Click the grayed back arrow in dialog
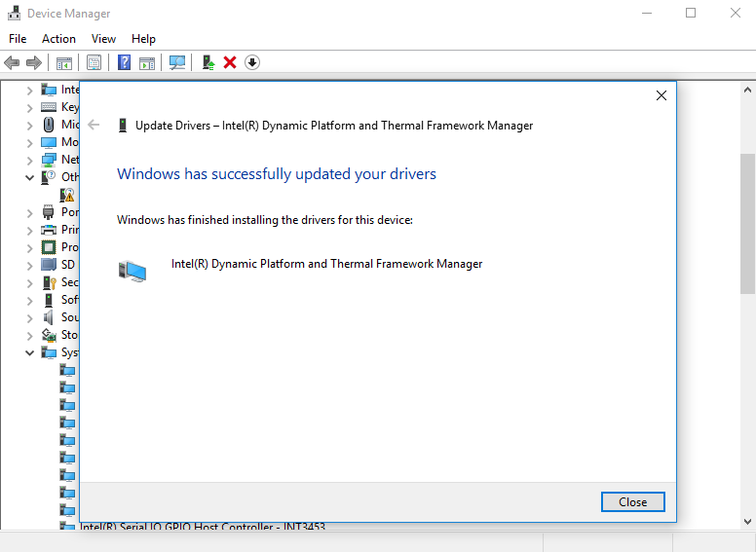The width and height of the screenshot is (756, 552). 94,126
